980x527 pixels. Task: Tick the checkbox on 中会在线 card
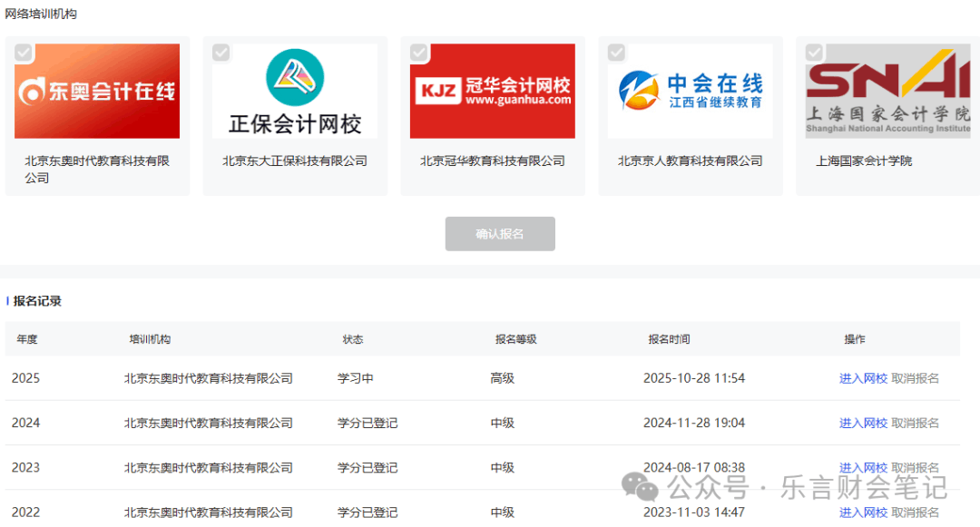[617, 53]
